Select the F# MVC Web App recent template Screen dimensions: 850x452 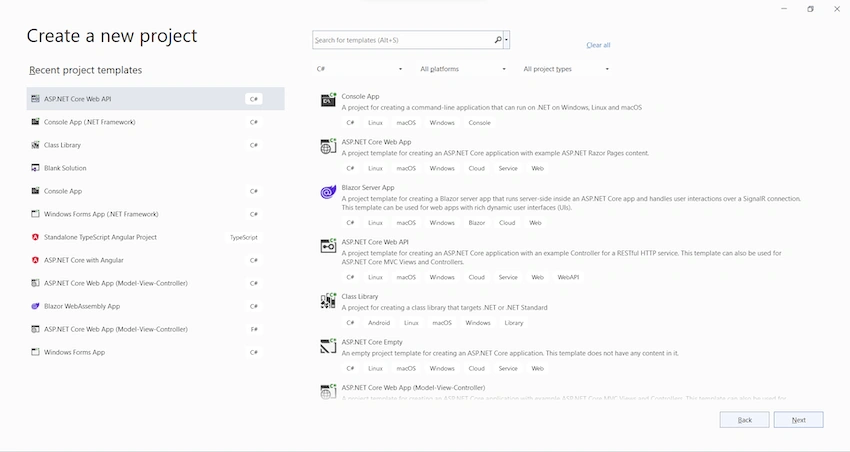pyautogui.click(x=156, y=329)
